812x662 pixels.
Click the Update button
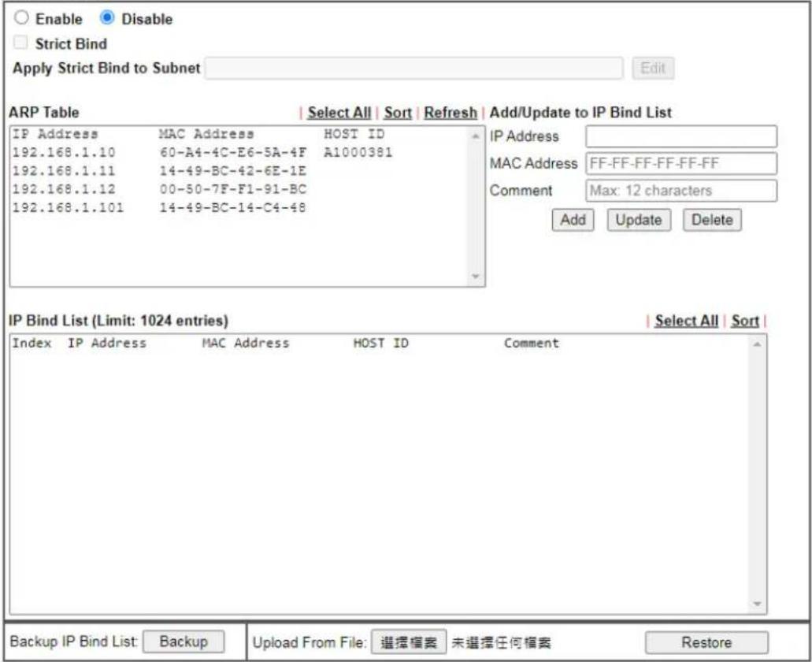click(x=639, y=220)
